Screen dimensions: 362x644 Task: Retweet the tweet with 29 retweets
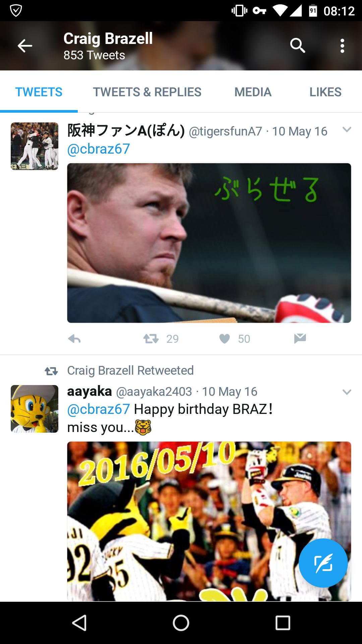point(151,339)
